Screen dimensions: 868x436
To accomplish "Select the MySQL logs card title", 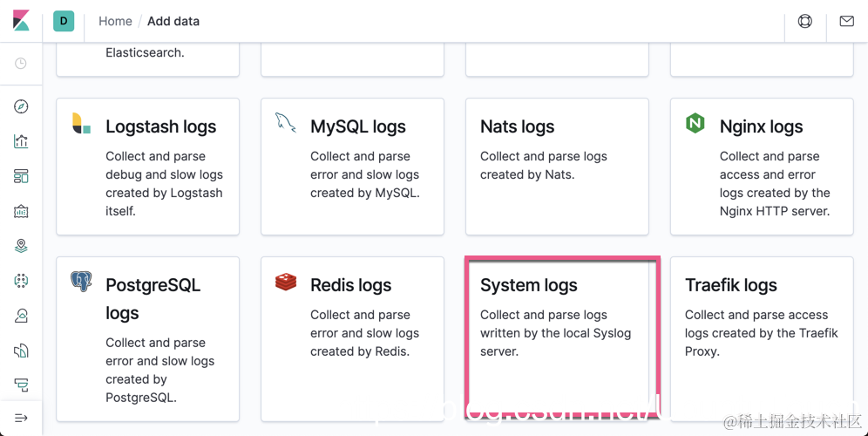I will click(x=358, y=126).
